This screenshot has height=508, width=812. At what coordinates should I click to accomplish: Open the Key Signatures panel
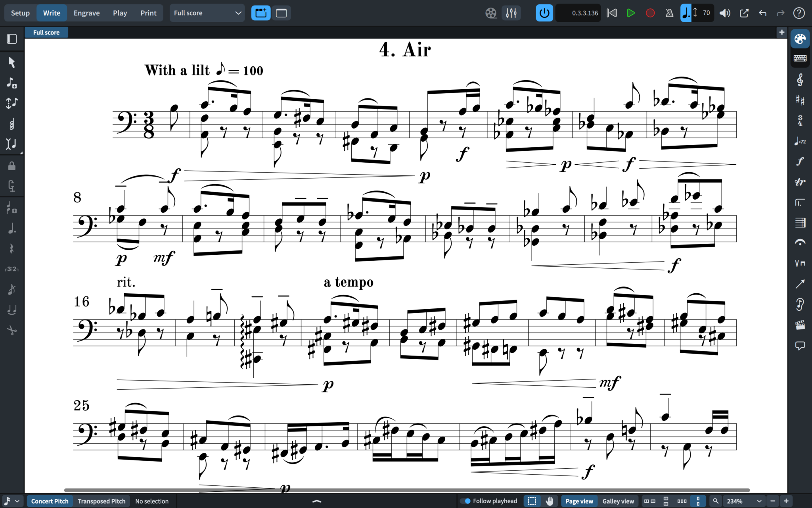point(800,100)
